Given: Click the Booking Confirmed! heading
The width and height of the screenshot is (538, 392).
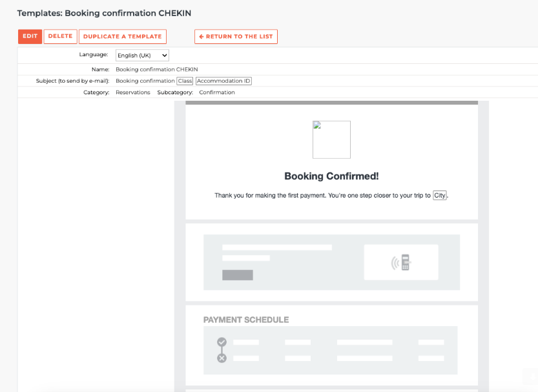Looking at the screenshot, I should click(331, 176).
